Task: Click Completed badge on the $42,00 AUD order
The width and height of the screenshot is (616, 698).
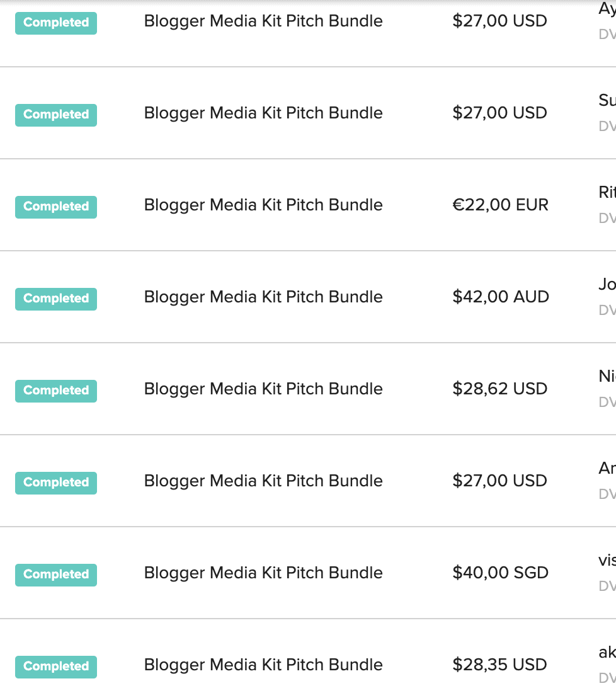Action: point(56,299)
